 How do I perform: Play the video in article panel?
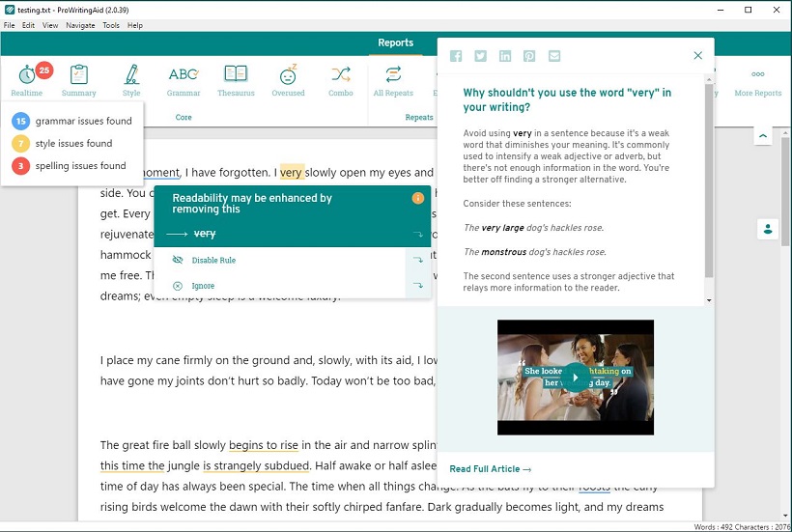click(576, 378)
